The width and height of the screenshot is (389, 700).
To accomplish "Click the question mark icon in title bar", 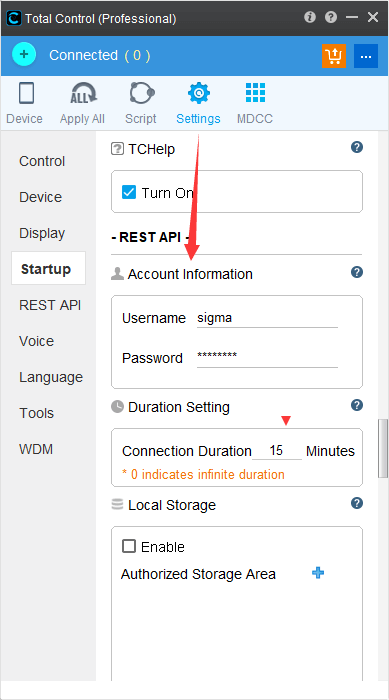I will pos(331,17).
